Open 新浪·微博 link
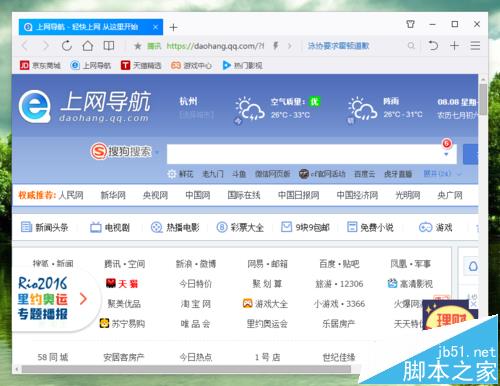Screen dimensions: 500x386 tap(196, 264)
